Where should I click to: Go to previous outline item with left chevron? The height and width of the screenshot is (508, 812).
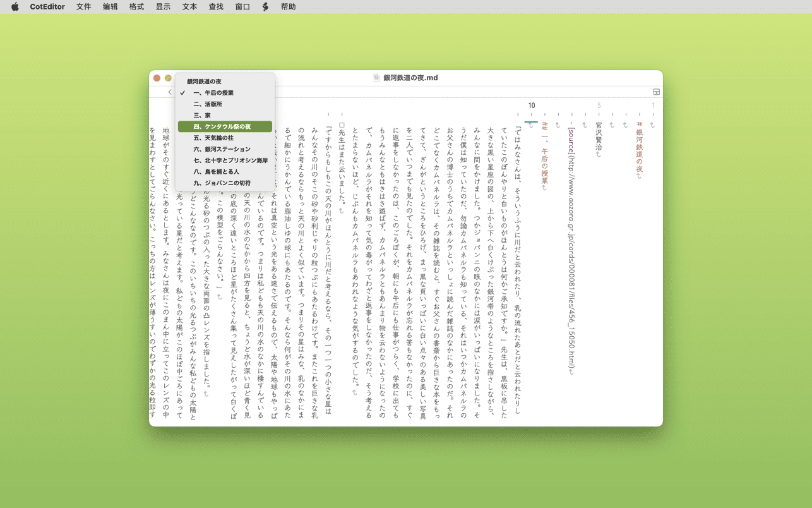coord(170,92)
